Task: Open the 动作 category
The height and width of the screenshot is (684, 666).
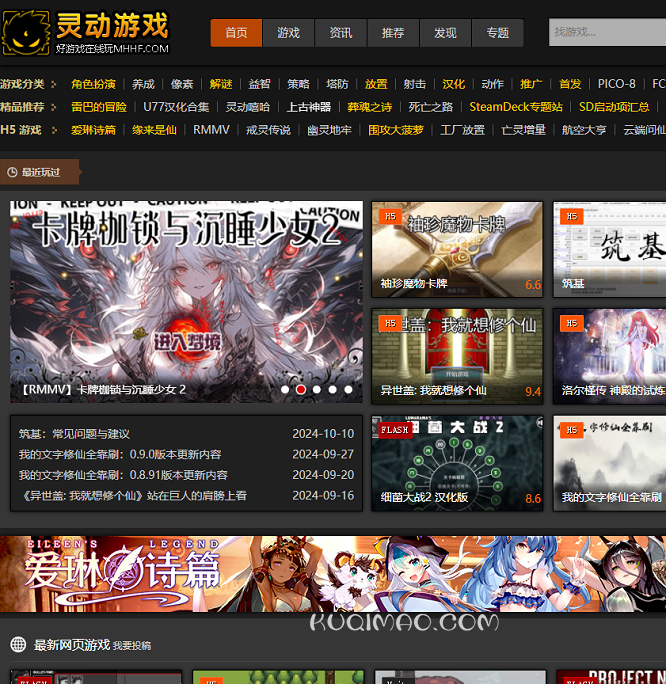Action: coord(492,84)
